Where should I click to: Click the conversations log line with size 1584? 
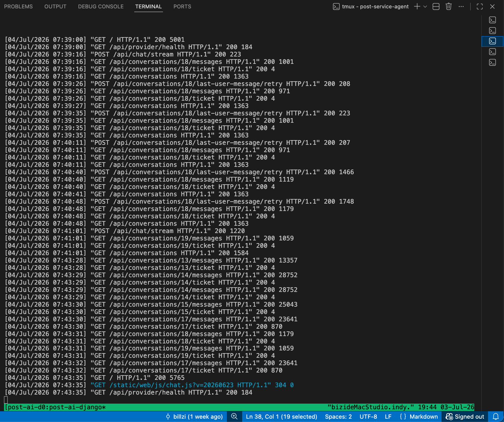(x=127, y=253)
